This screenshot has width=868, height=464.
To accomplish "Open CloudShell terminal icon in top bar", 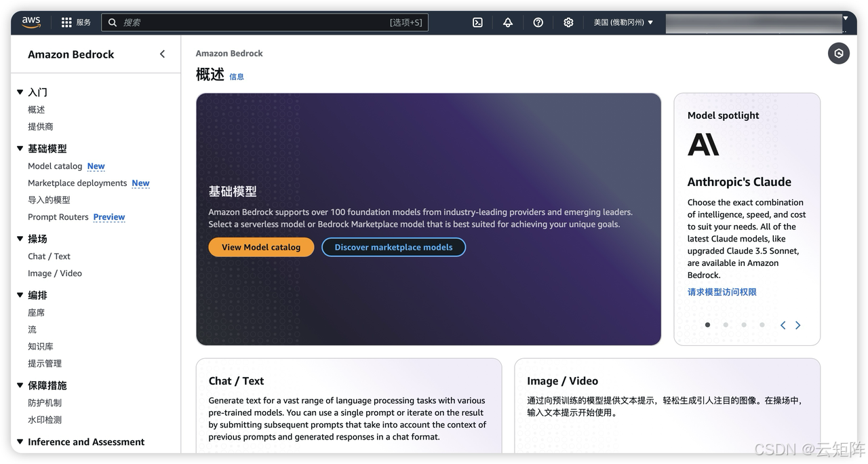I will 477,22.
